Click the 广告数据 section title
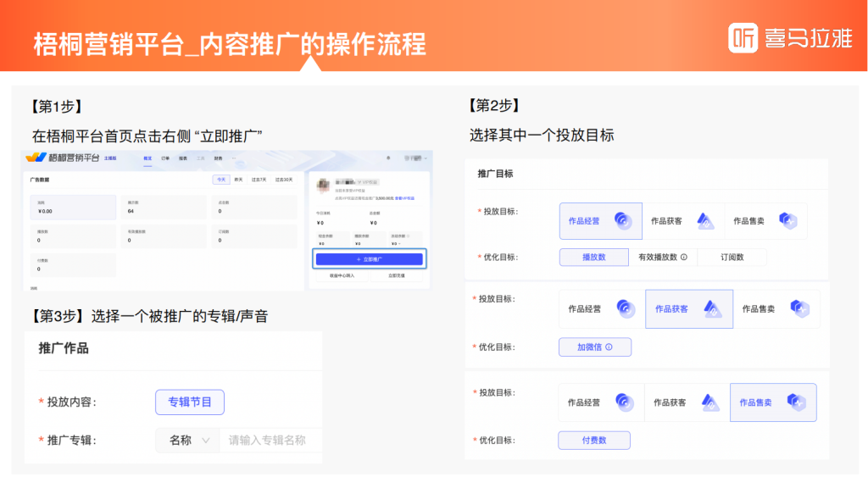The height and width of the screenshot is (488, 868). tap(40, 180)
